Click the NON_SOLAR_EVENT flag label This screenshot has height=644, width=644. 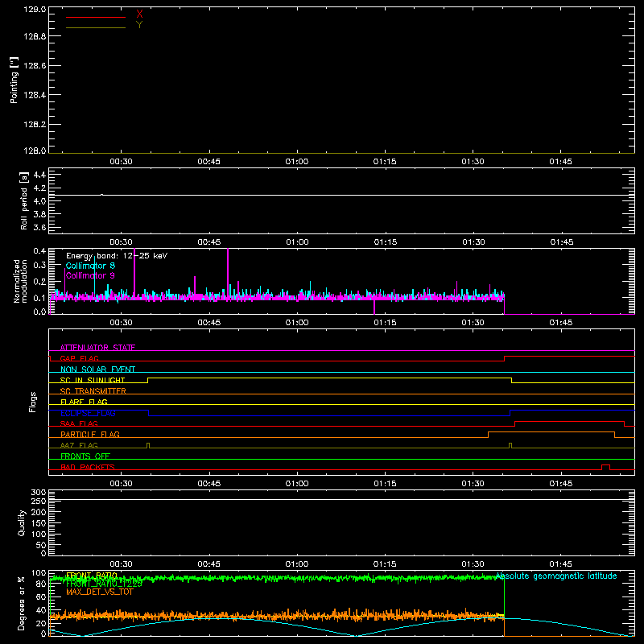tap(97, 369)
